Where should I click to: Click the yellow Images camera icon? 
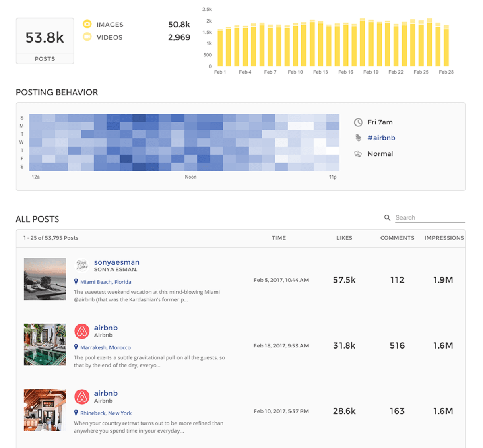click(87, 24)
